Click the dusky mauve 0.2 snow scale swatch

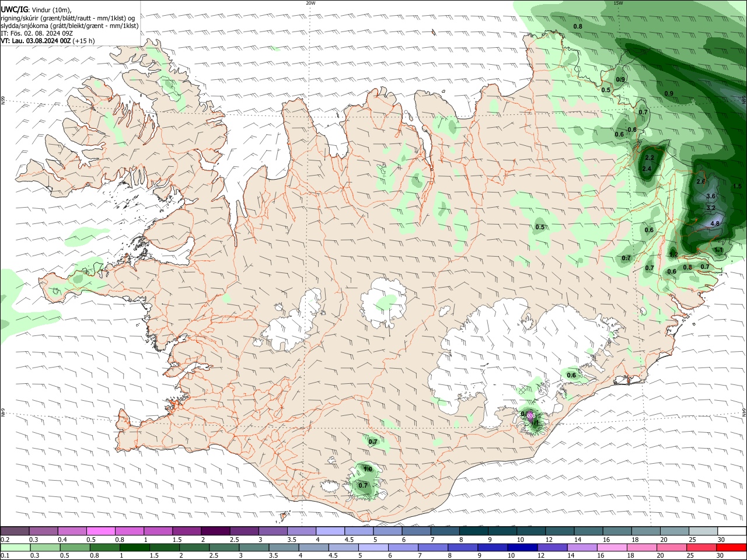[15, 531]
